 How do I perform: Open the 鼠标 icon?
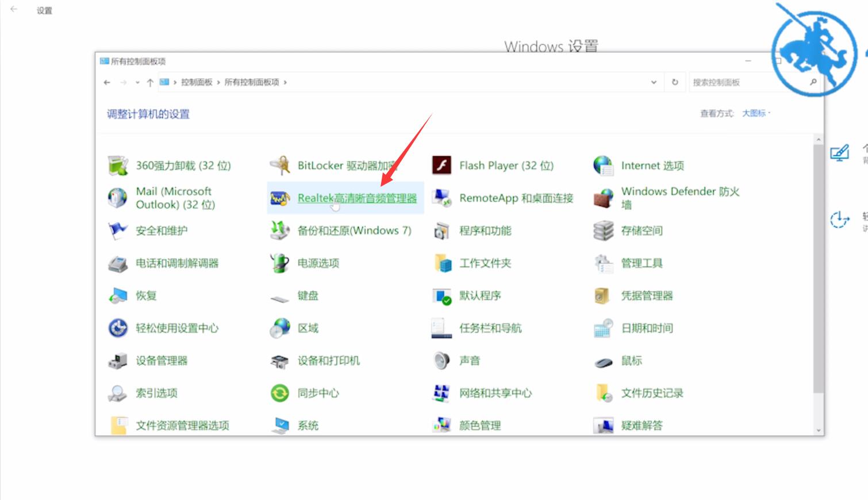point(603,362)
